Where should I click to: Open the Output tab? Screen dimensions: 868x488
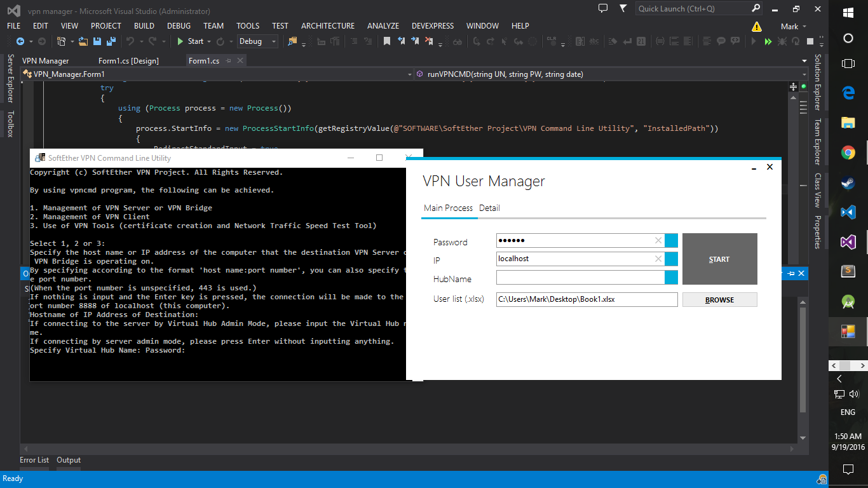click(69, 460)
